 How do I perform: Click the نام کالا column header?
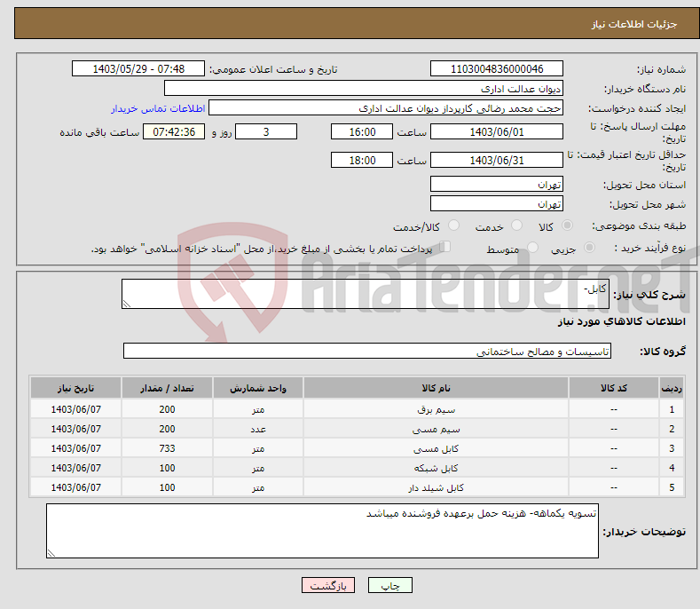pyautogui.click(x=436, y=388)
